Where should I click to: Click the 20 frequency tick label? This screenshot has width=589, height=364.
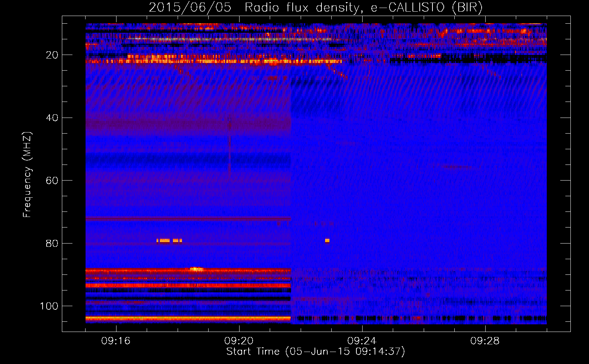click(x=52, y=55)
